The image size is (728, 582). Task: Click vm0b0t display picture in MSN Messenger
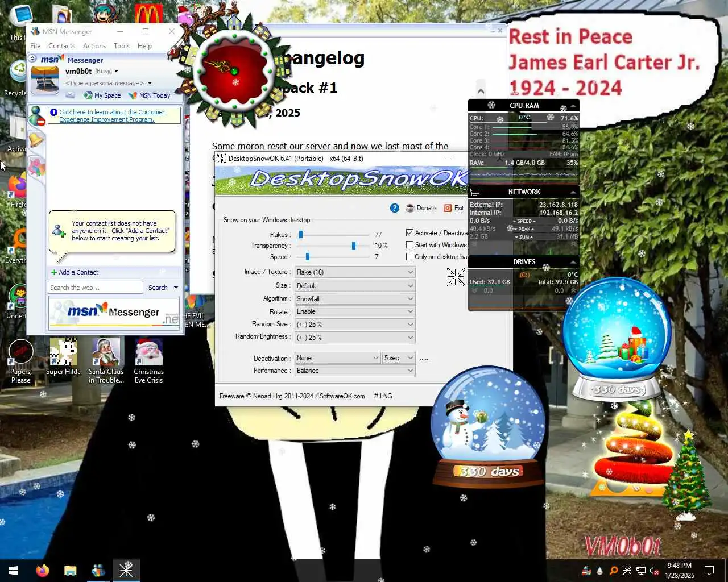[44, 80]
